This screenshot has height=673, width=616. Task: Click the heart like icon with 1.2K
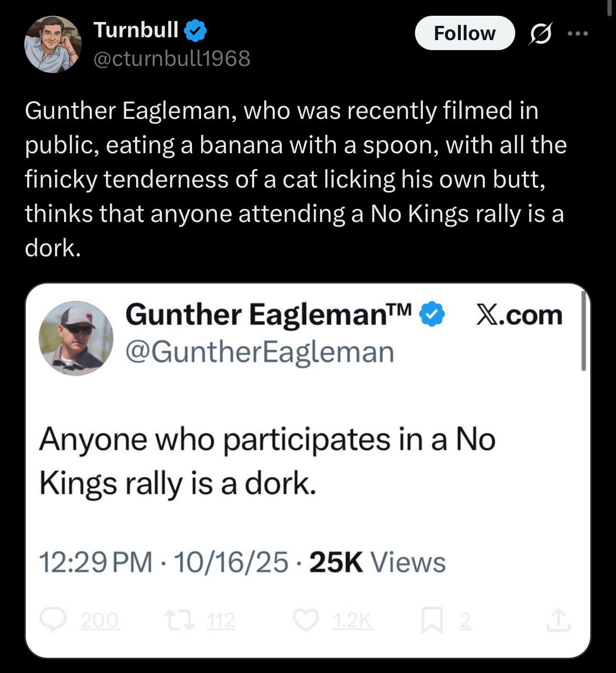(306, 620)
